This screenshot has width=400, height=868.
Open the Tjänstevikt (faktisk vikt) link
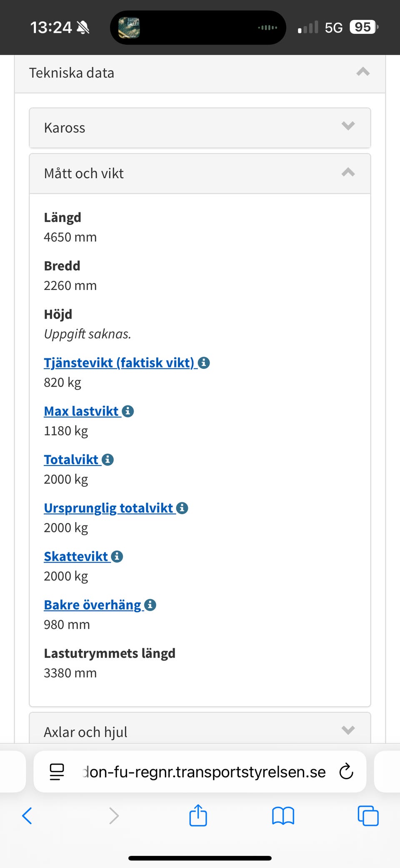tap(119, 363)
